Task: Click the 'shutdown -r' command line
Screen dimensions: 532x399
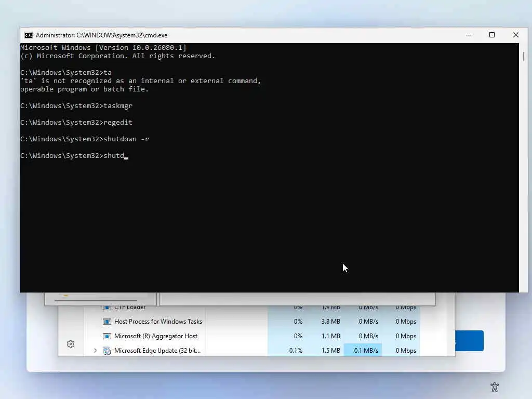Action: [85, 139]
